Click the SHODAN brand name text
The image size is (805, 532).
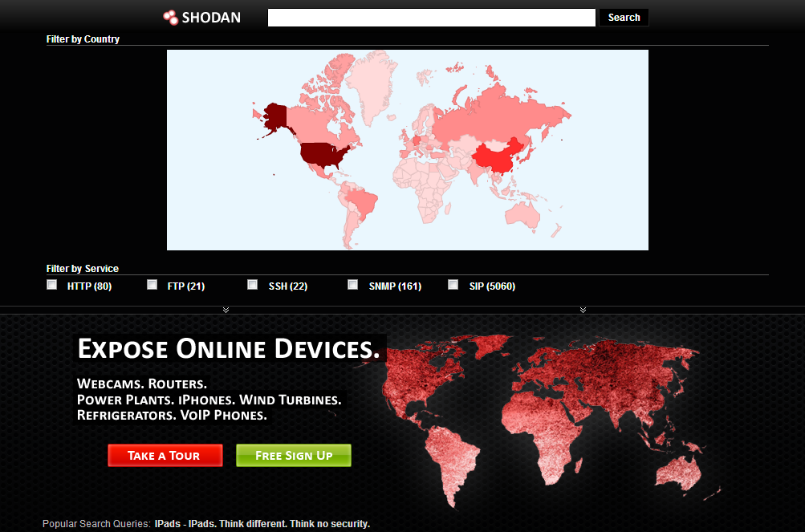coord(211,18)
